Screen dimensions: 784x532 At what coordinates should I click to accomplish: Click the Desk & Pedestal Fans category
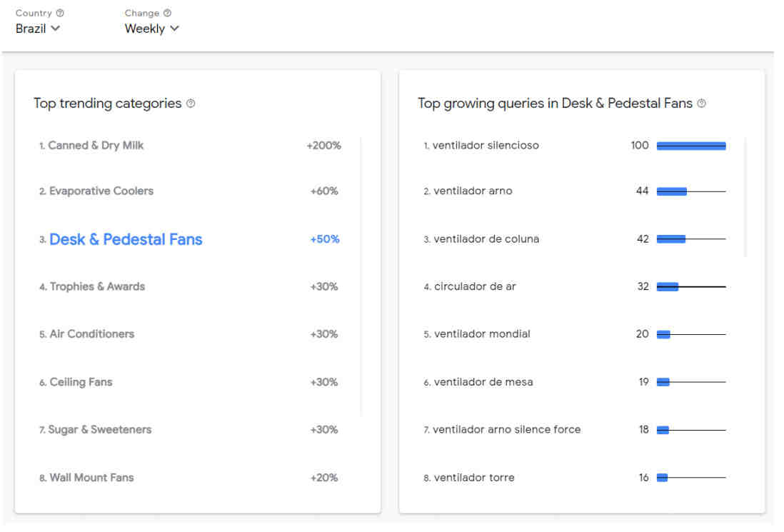(x=126, y=240)
